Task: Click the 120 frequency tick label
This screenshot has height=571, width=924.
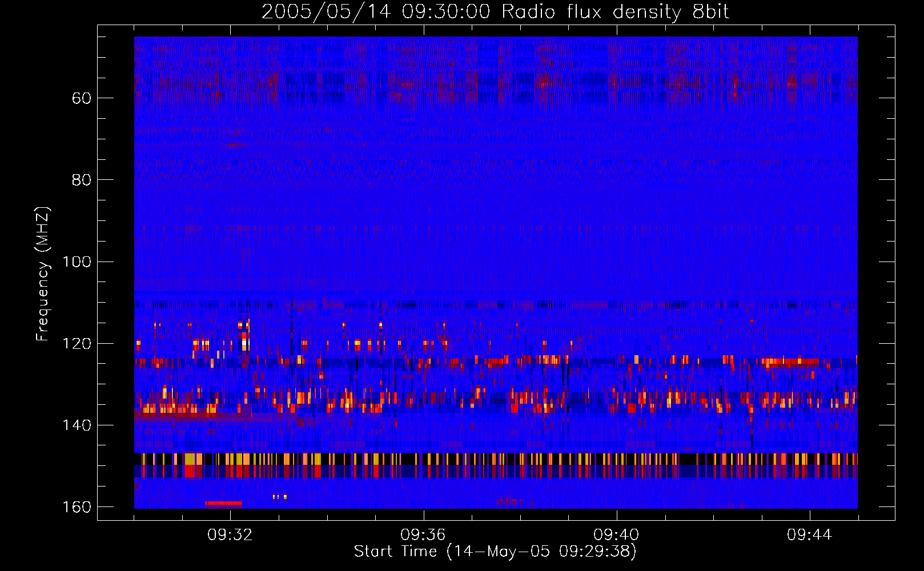Action: tap(77, 344)
